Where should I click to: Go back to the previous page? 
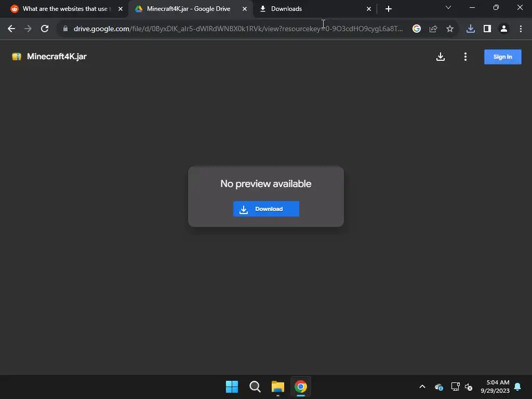[11, 29]
